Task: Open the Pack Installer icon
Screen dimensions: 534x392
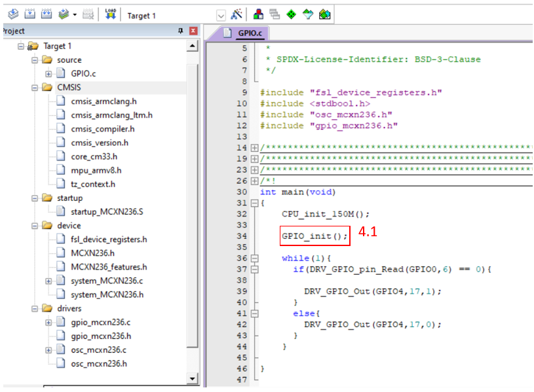Action: click(x=324, y=14)
